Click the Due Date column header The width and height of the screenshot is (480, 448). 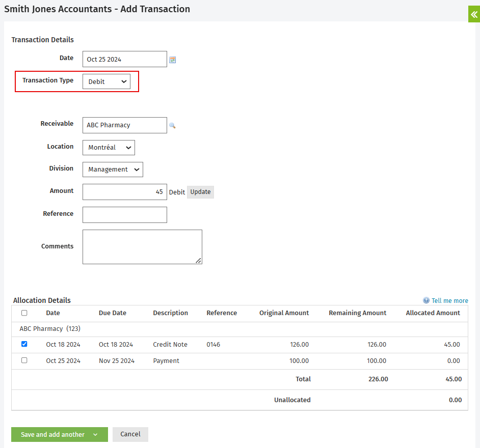pos(112,313)
